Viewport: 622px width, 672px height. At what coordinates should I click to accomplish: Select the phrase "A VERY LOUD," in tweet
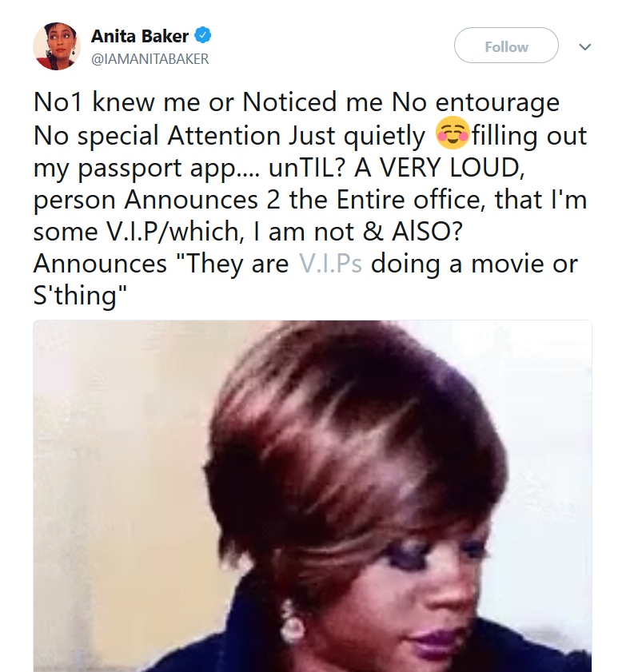440,167
